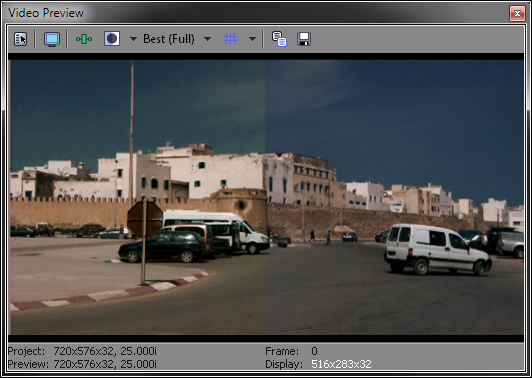The image size is (532, 378).
Task: Click the Video Preview title bar
Action: [258, 13]
